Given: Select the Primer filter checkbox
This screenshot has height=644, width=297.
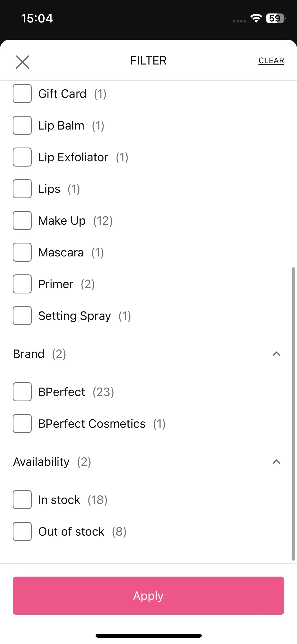Looking at the screenshot, I should (x=22, y=284).
